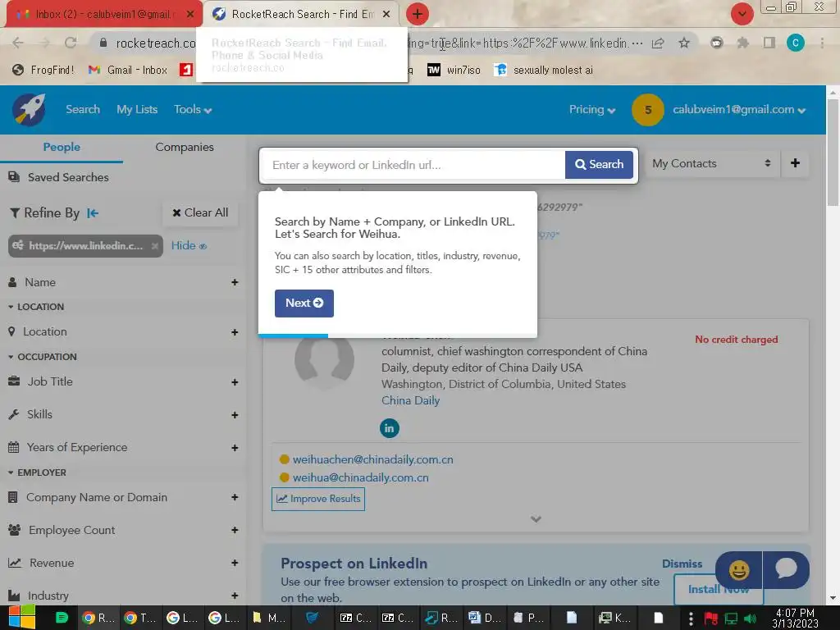Dismiss the Prospect on LinkedIn banner
Screen dimensions: 840x630
coord(682,564)
